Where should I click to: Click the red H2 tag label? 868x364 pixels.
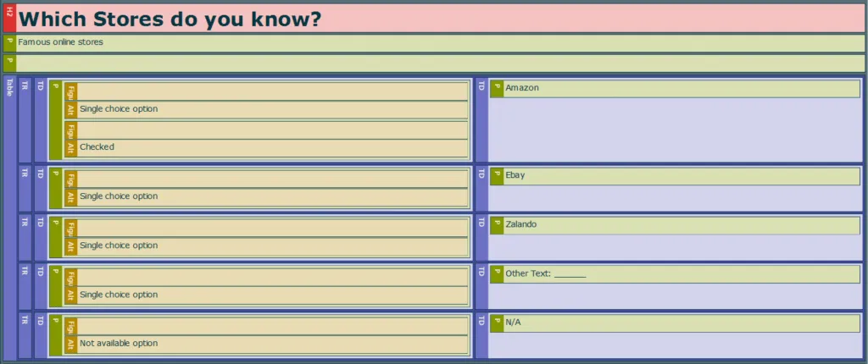(9, 19)
